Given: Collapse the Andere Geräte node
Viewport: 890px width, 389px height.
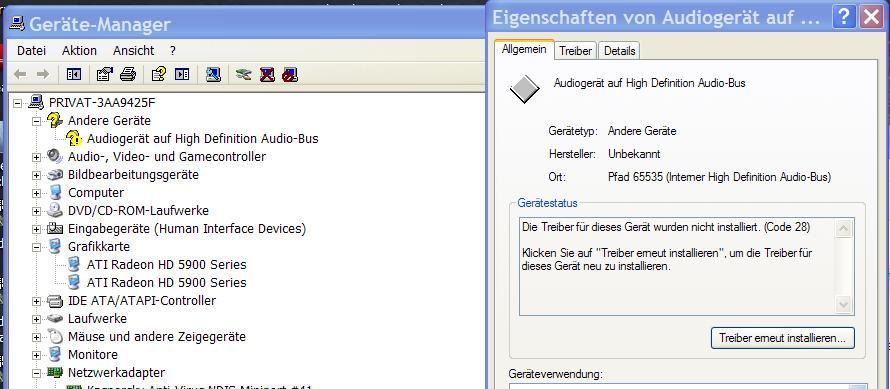Looking at the screenshot, I should tap(36, 121).
